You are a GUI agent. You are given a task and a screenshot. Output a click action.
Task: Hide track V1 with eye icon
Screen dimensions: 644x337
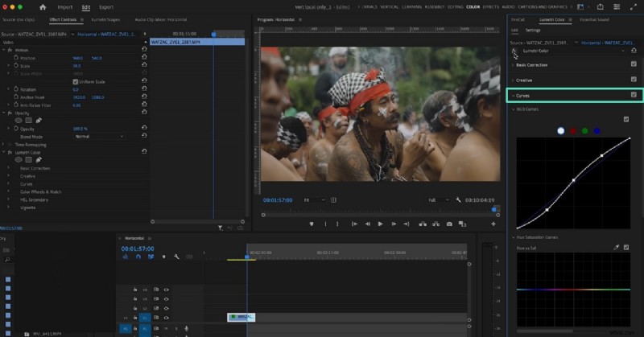(x=167, y=318)
